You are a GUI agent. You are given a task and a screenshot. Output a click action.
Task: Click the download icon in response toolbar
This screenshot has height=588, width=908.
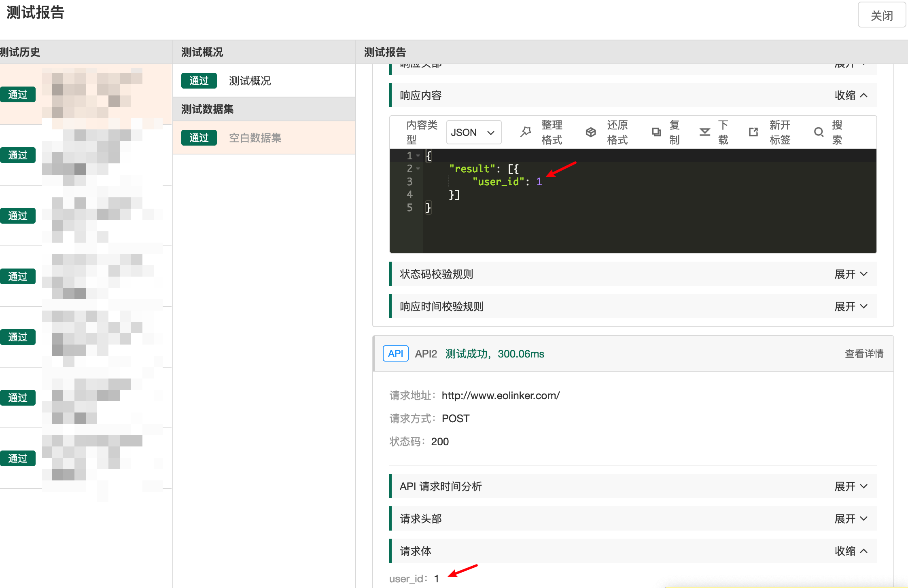tap(705, 132)
